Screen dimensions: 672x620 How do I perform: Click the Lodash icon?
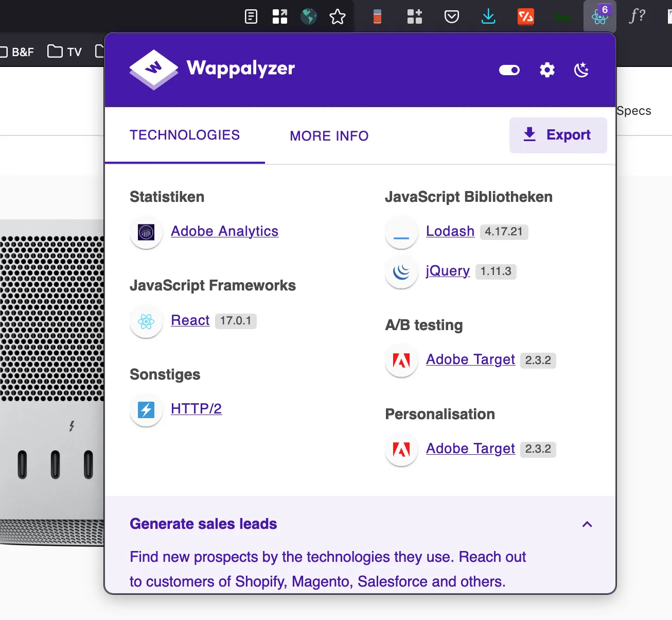click(x=401, y=232)
